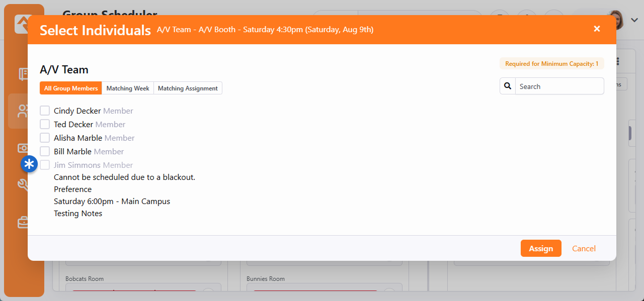Click the wrench icon in the sidebar
Screen dimensions: 644x301
click(23, 185)
